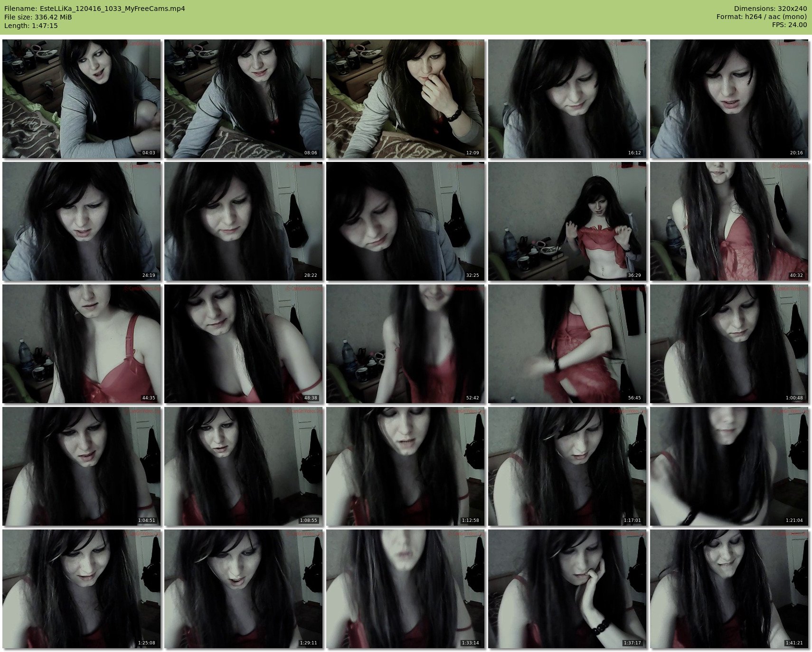Choose the 16:12 preview frame
Viewport: 812px width, 652px height.
pyautogui.click(x=567, y=99)
